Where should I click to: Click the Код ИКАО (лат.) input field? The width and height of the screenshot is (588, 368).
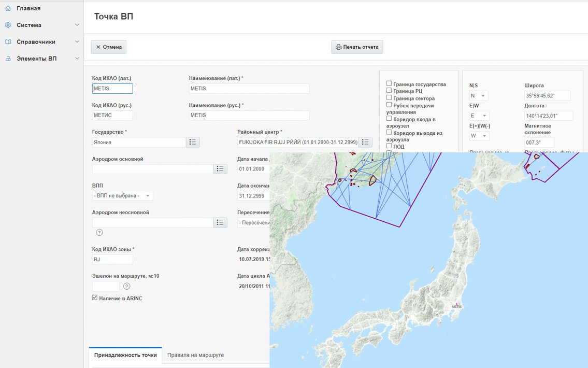112,89
